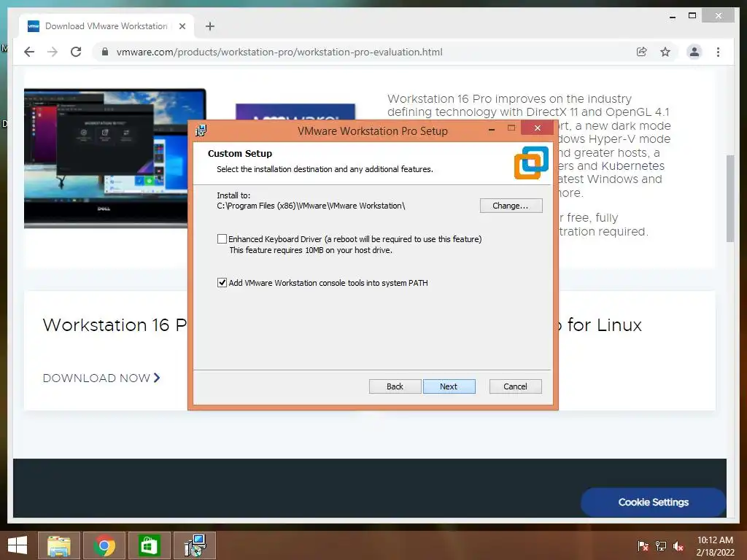The image size is (747, 560).
Task: Check the Enhanced Keyboard Driver checkbox
Action: [222, 239]
